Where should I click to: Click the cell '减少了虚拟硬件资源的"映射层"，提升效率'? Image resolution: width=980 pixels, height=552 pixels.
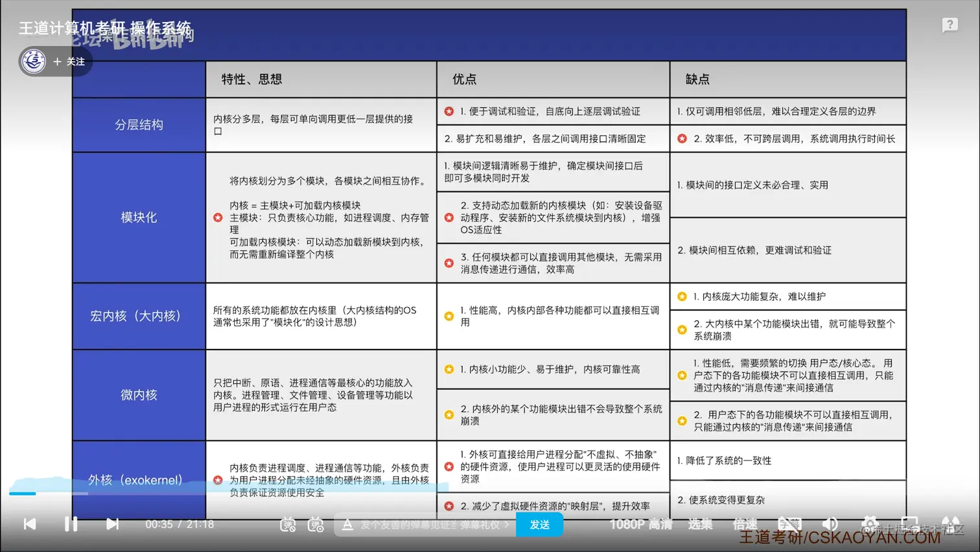[x=553, y=506]
